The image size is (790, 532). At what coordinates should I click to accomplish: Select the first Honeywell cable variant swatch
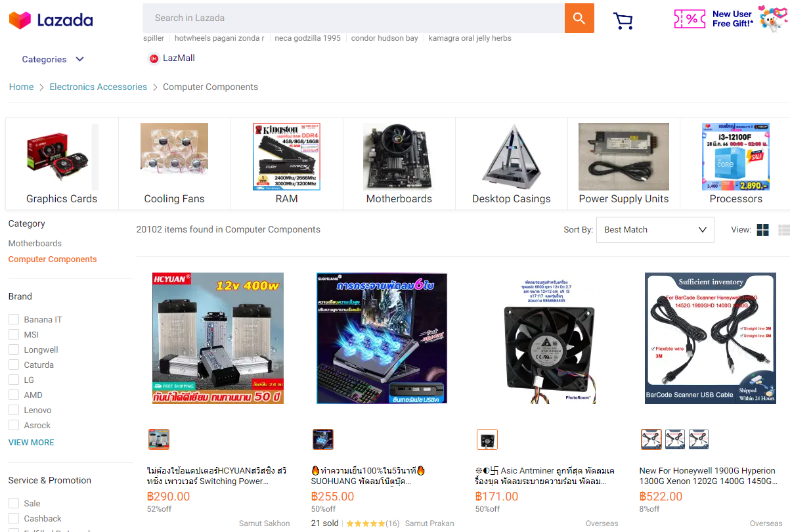click(651, 439)
